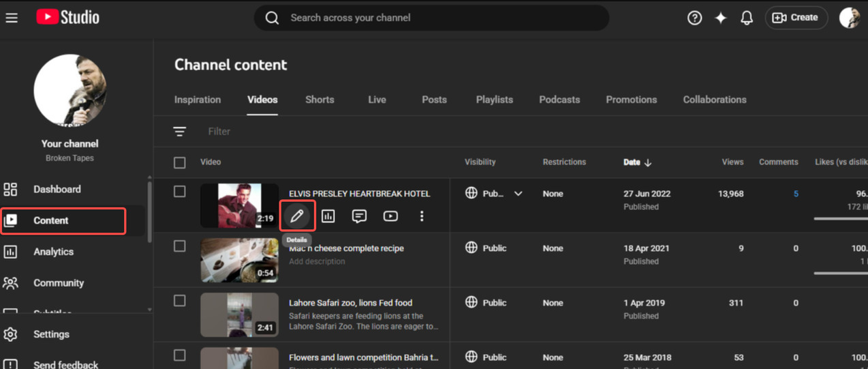Switch to the Live tab

point(377,100)
